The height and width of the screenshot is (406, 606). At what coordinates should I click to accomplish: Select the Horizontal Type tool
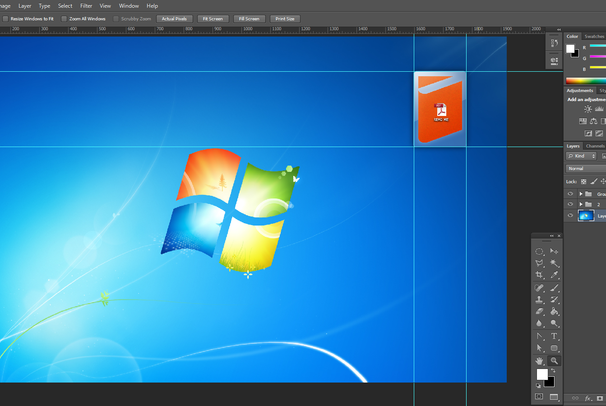click(554, 336)
